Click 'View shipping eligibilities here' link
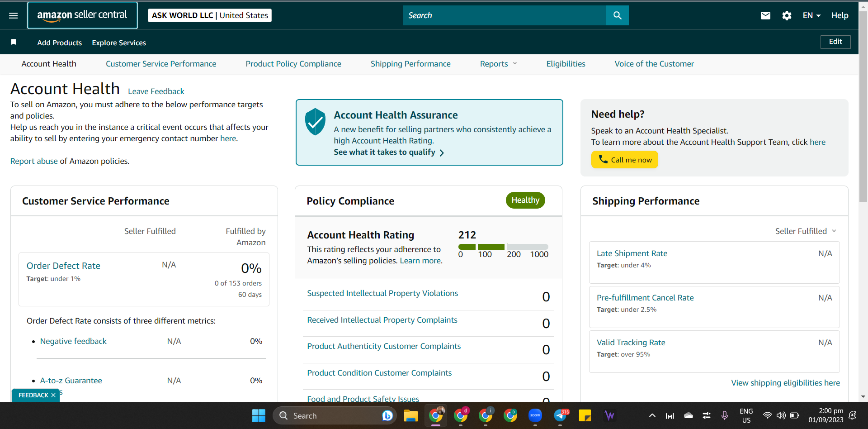Viewport: 868px width, 429px height. [x=786, y=383]
